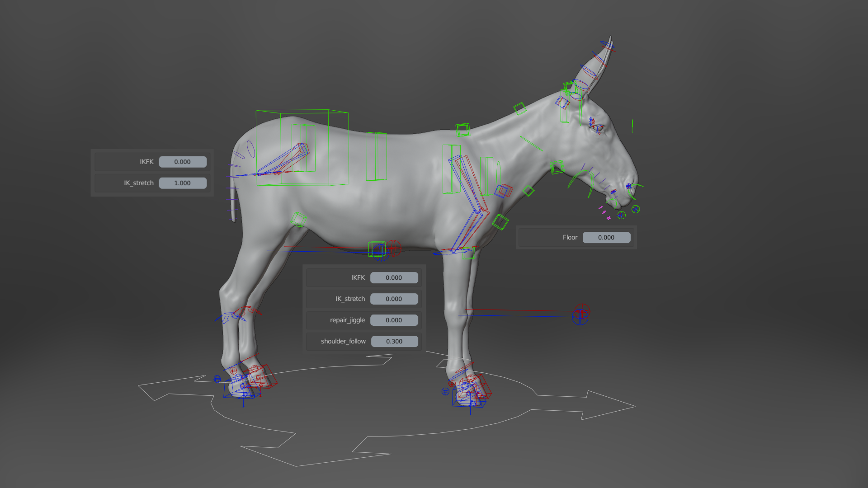Click the Floor value field
The height and width of the screenshot is (488, 868).
[x=606, y=237]
